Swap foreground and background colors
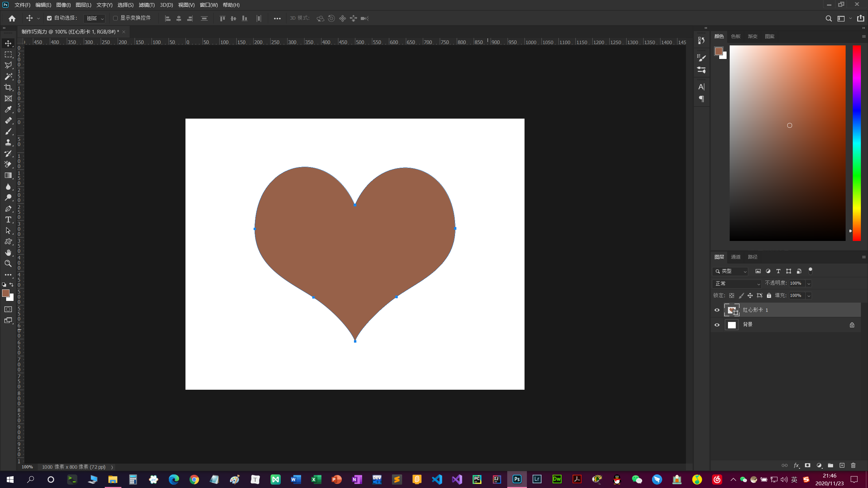The image size is (868, 488). pos(12,285)
